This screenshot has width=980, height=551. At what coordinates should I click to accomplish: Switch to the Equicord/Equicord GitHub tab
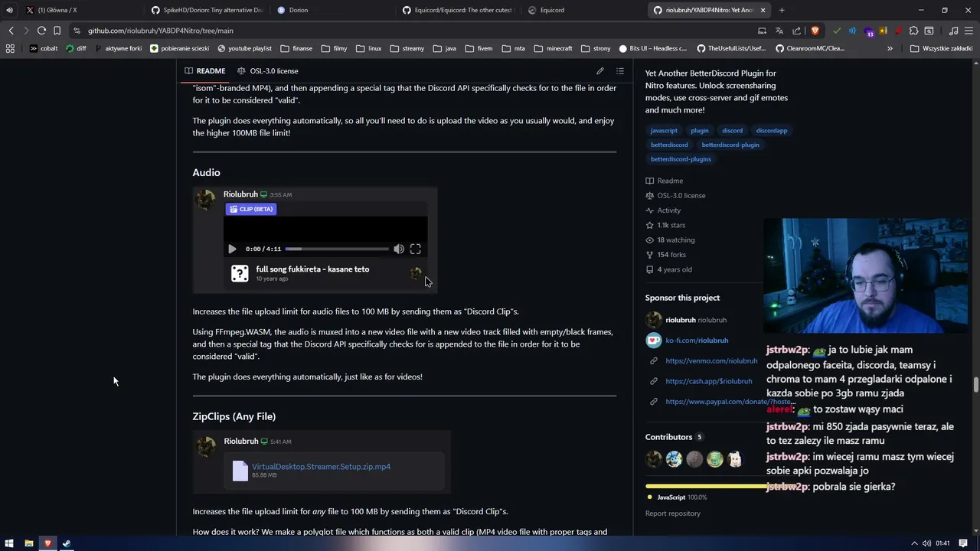point(459,10)
